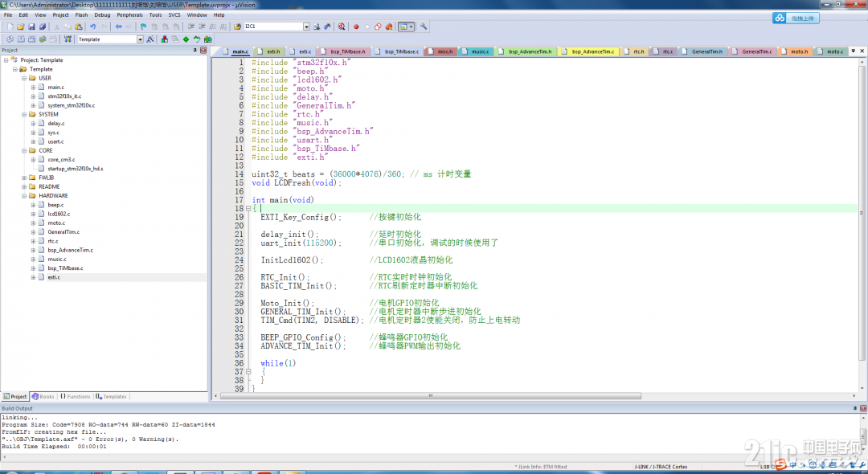Open the editor tab list dropdown arrow
The width and height of the screenshot is (868, 474).
tap(853, 51)
